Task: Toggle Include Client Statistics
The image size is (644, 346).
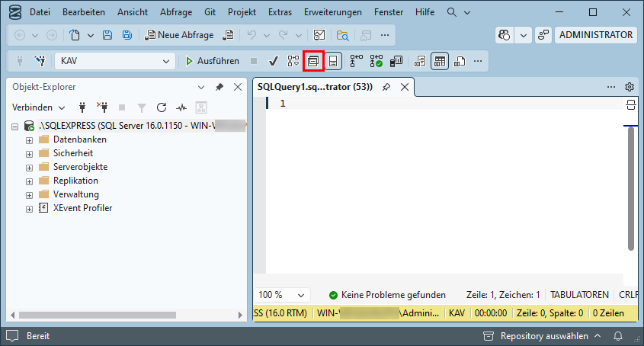Action: [396, 61]
